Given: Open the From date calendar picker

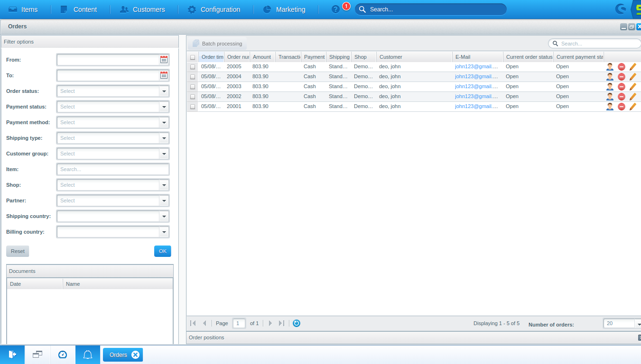Looking at the screenshot, I should [164, 60].
